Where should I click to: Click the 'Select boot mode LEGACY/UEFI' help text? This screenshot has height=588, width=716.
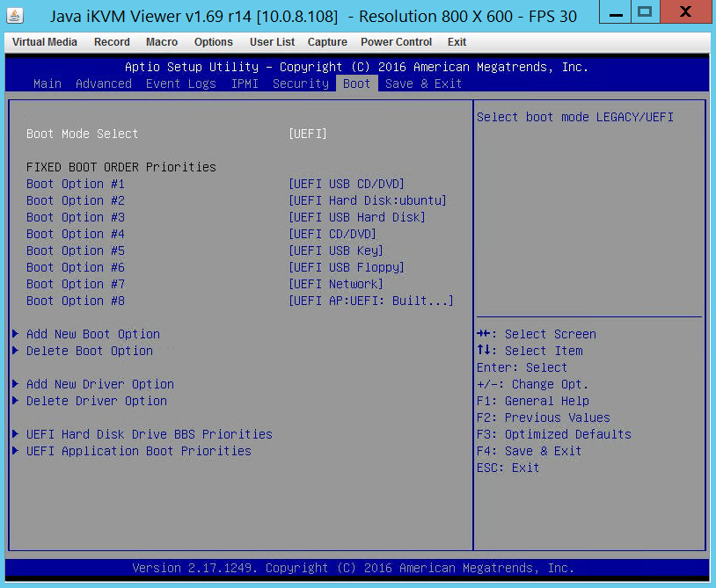(x=575, y=117)
